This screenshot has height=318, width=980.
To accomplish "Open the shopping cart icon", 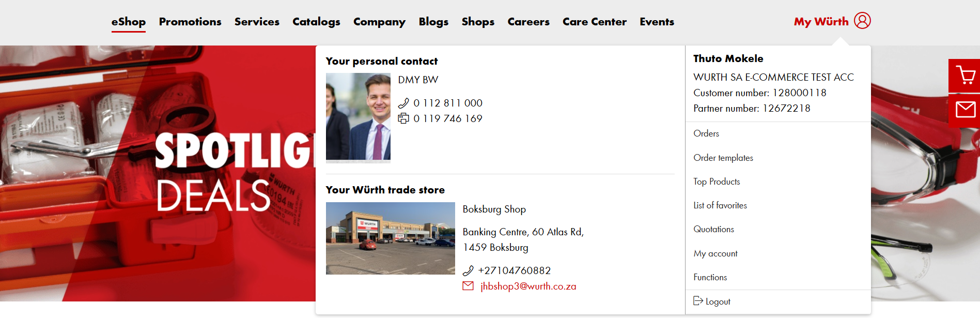I will coord(965,75).
